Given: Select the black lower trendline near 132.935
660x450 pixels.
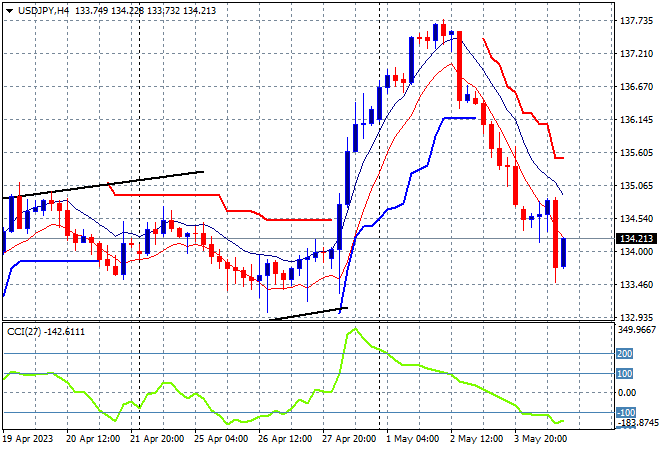Looking at the screenshot, I should tap(309, 314).
